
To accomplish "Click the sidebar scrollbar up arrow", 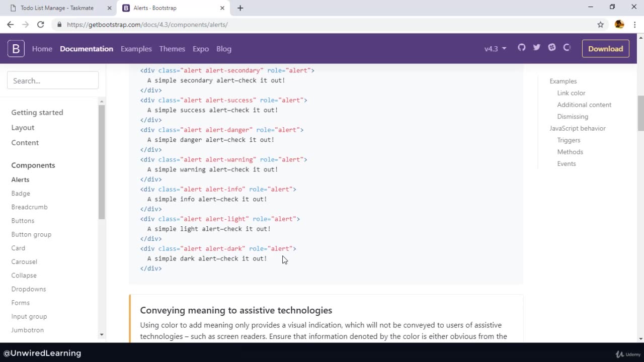I will tap(102, 102).
